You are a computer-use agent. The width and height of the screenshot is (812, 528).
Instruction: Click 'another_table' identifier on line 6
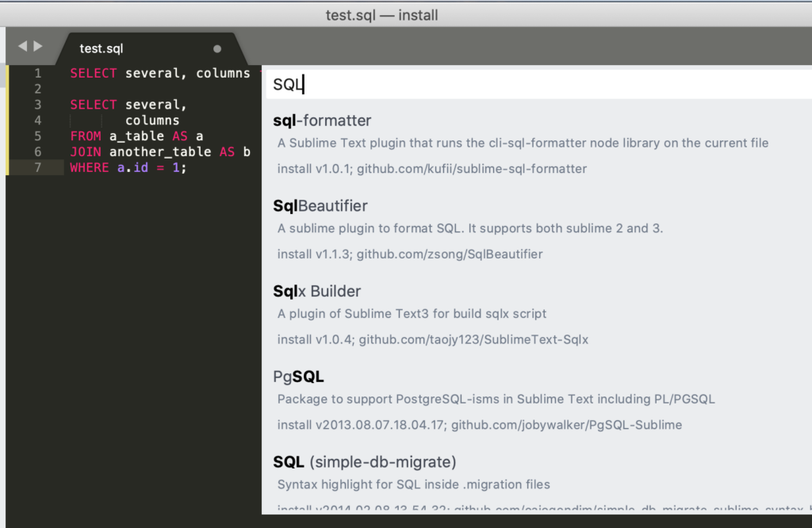pyautogui.click(x=160, y=152)
